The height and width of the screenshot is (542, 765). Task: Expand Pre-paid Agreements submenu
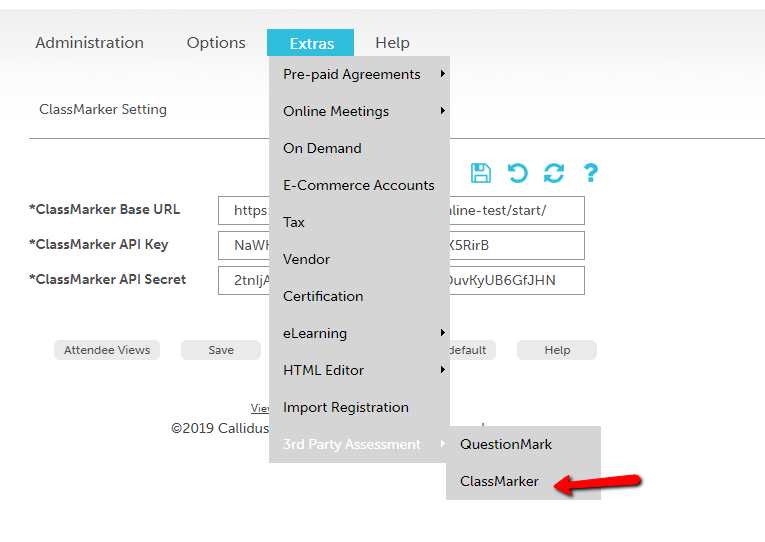(x=359, y=74)
